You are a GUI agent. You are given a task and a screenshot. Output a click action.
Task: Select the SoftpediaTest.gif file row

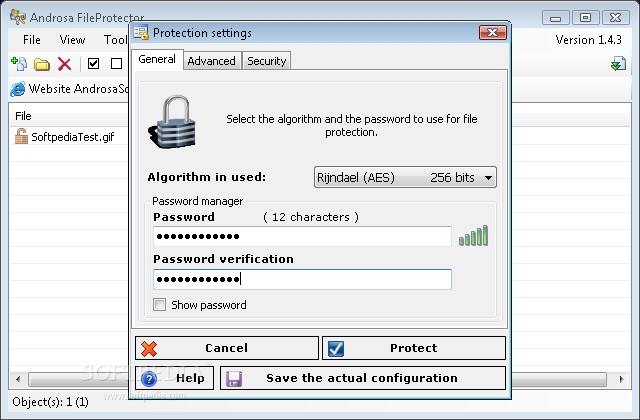pyautogui.click(x=69, y=137)
